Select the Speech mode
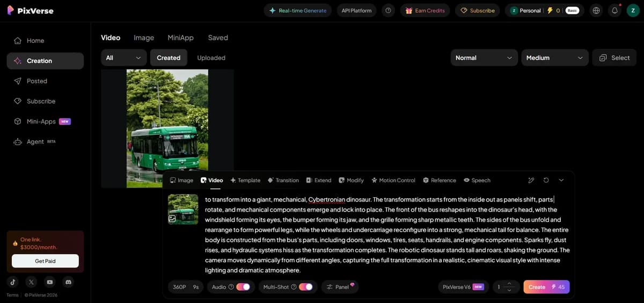Image resolution: width=644 pixels, height=303 pixels. (477, 180)
